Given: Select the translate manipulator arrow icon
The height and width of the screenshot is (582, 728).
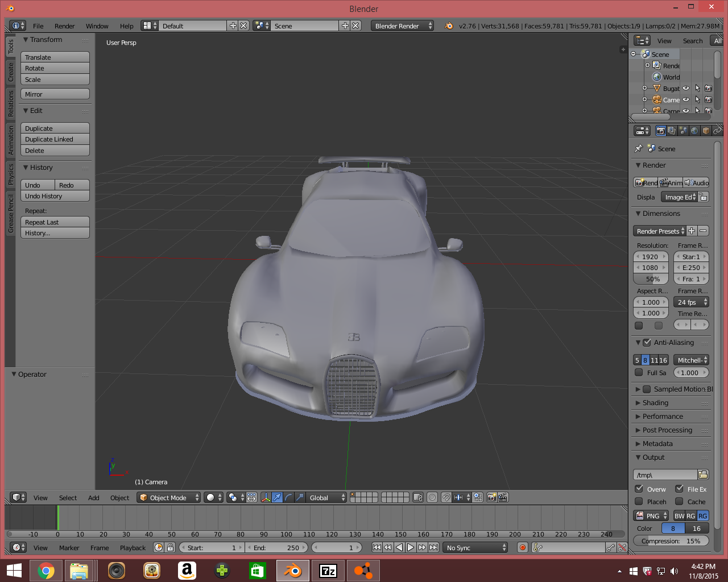Looking at the screenshot, I should 277,497.
